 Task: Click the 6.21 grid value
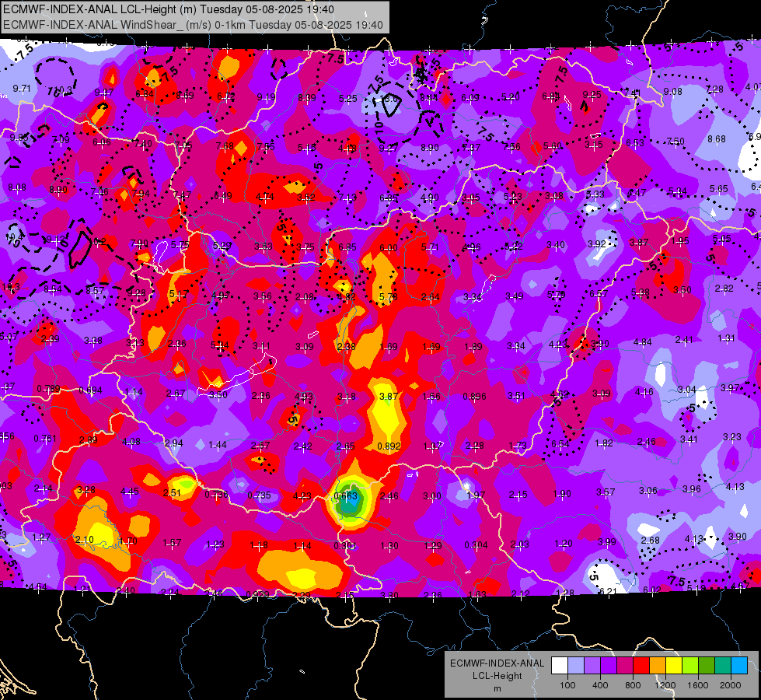point(608,591)
